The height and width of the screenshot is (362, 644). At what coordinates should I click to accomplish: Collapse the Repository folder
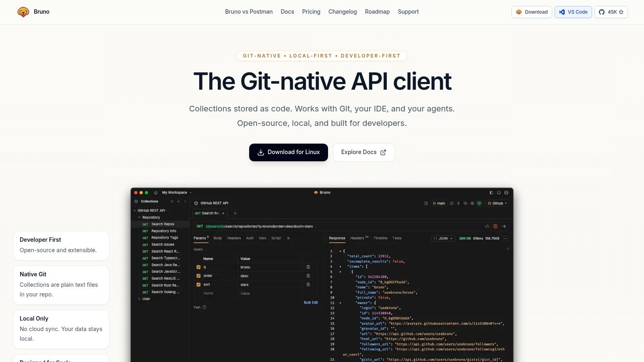click(139, 218)
